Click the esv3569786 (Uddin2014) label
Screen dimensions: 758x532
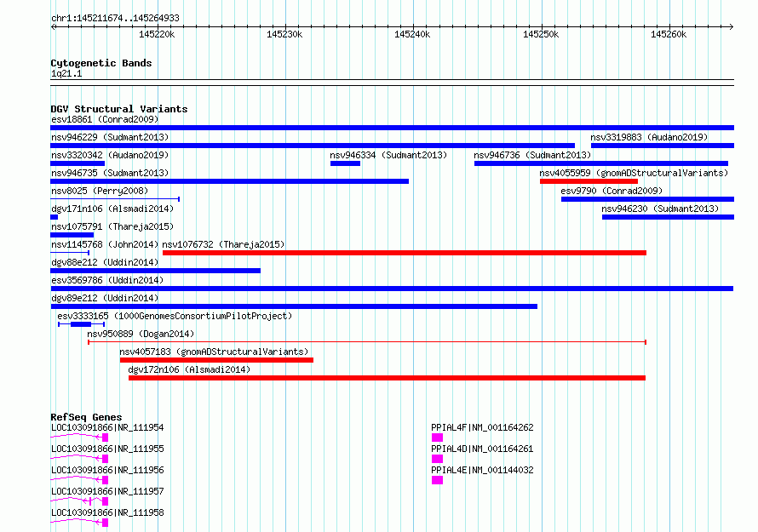coord(107,280)
